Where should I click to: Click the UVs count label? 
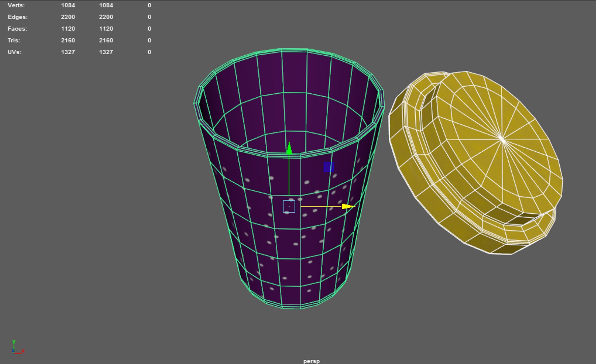pos(14,52)
